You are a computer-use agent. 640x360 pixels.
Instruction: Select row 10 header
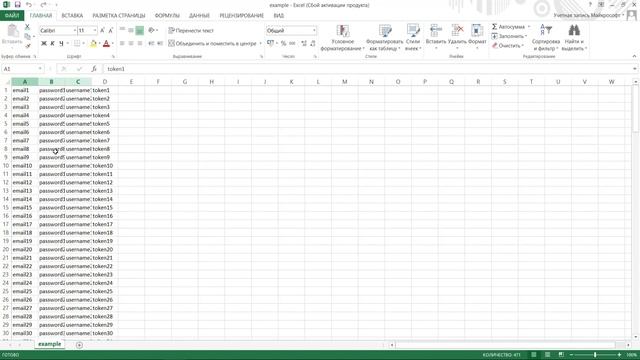click(6, 166)
